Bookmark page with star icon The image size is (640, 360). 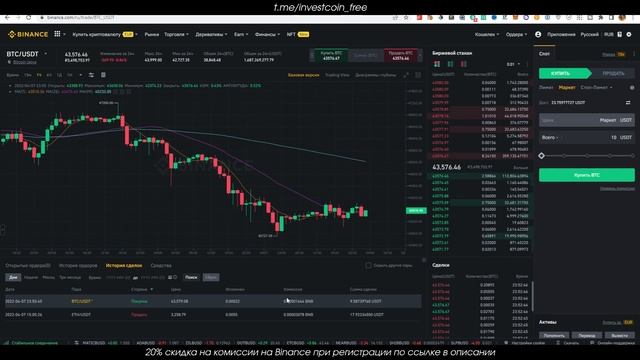click(x=406, y=18)
